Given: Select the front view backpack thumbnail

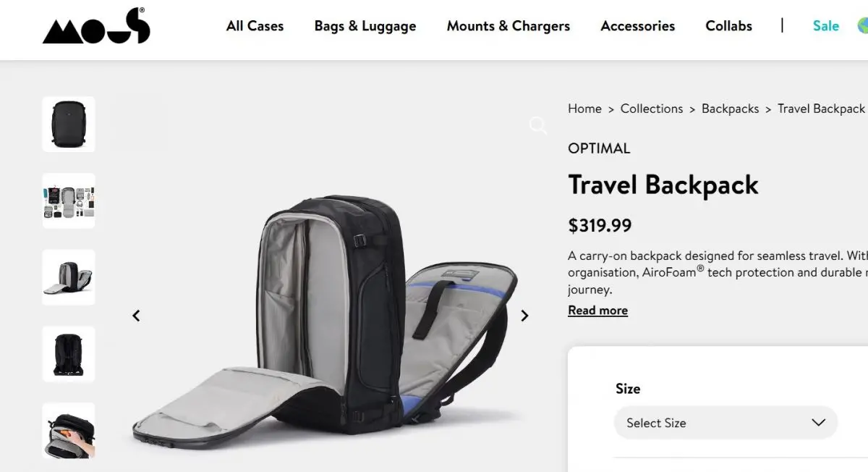Looking at the screenshot, I should click(69, 124).
